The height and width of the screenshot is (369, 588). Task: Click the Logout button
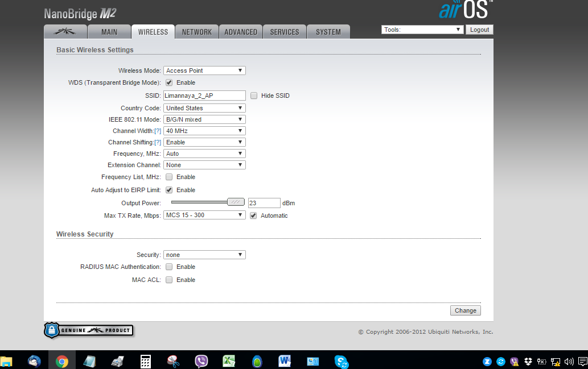pyautogui.click(x=479, y=30)
